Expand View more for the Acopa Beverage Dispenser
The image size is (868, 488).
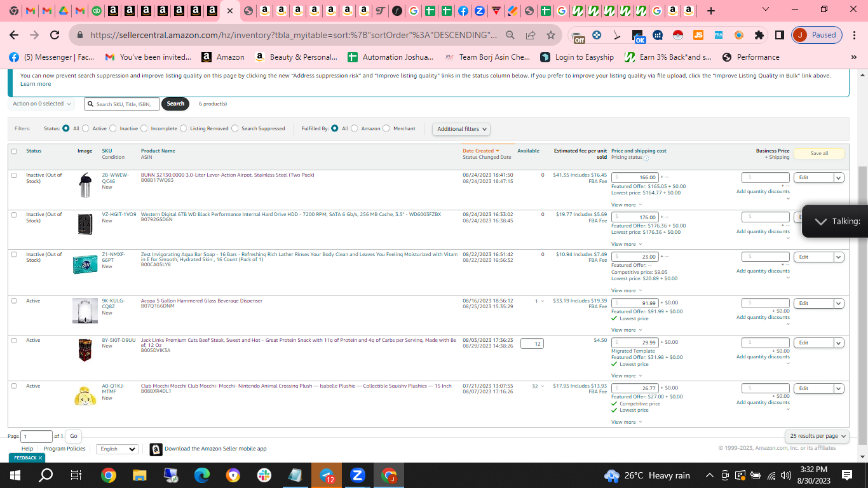tap(627, 330)
